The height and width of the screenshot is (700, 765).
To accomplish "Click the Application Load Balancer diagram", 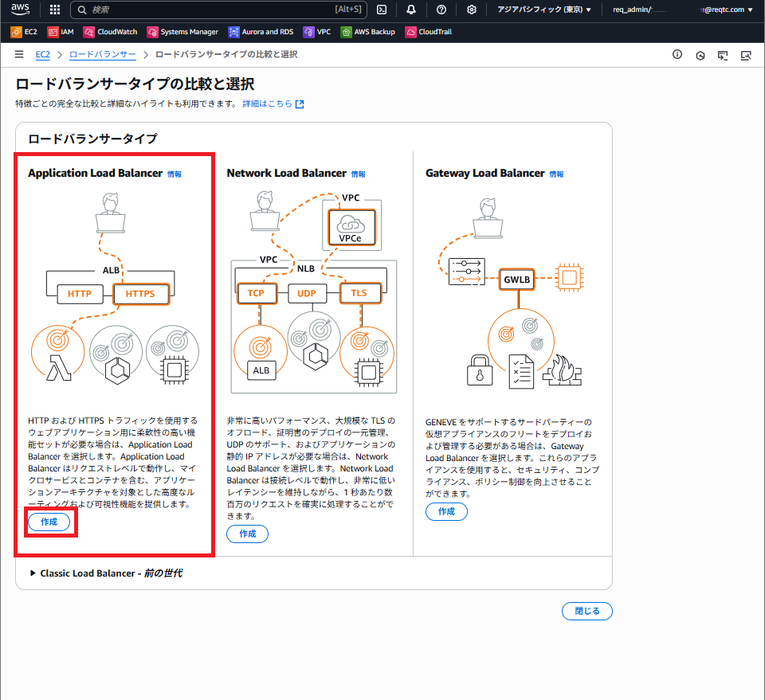I will click(x=115, y=288).
